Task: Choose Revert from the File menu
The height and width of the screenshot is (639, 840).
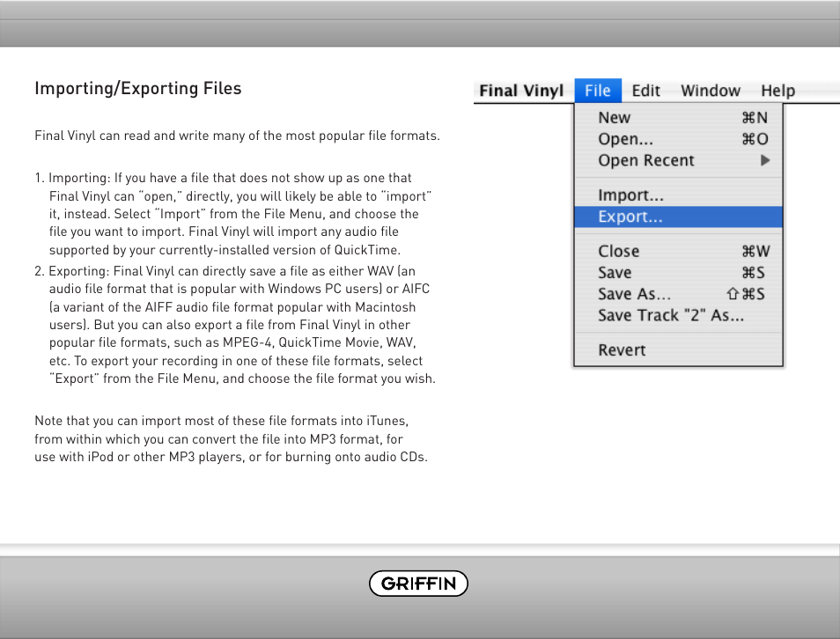Action: (678, 349)
